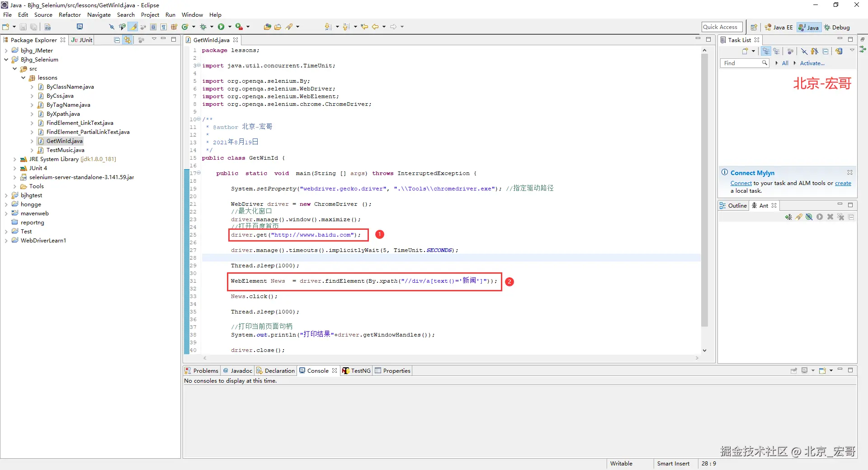Click the Find field in Task List
This screenshot has width=868, height=470.
coord(744,63)
